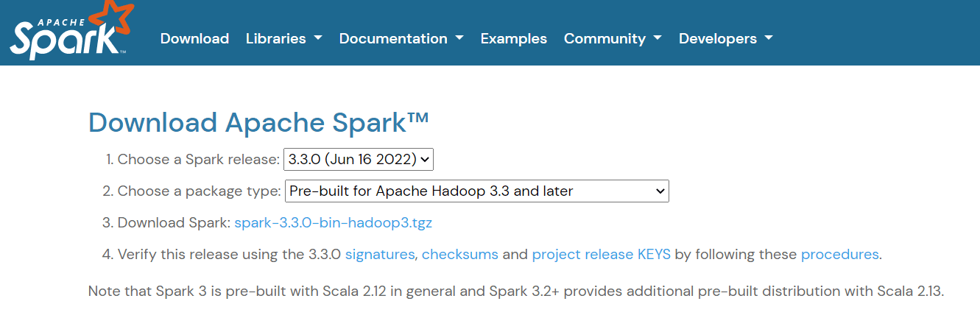The image size is (980, 318).
Task: Click the package type dropdown chevron
Action: click(x=659, y=191)
